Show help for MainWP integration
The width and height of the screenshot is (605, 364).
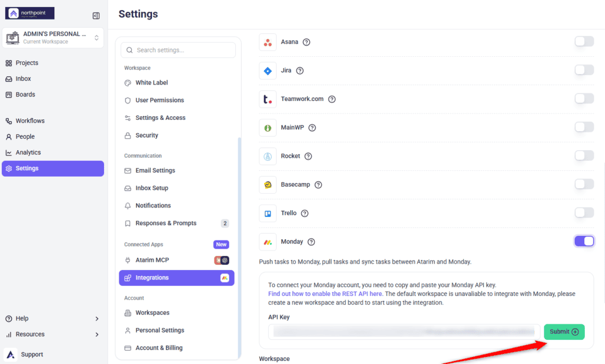[x=312, y=128]
